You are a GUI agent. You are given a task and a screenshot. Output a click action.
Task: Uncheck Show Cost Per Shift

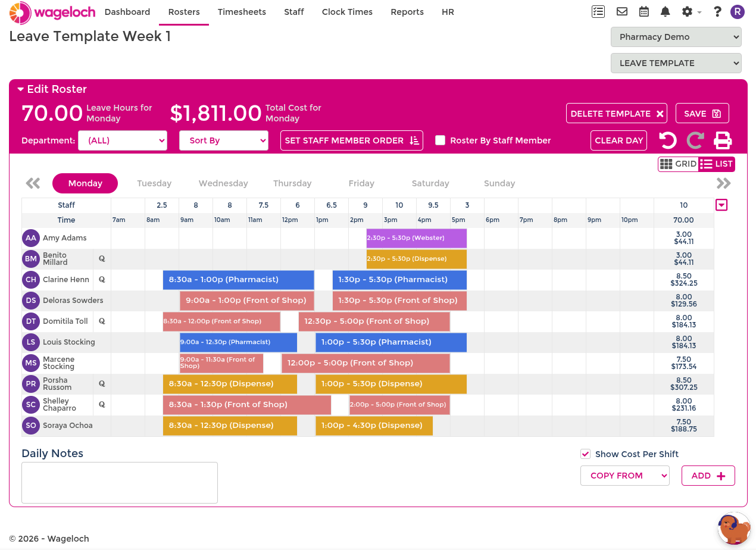click(586, 454)
